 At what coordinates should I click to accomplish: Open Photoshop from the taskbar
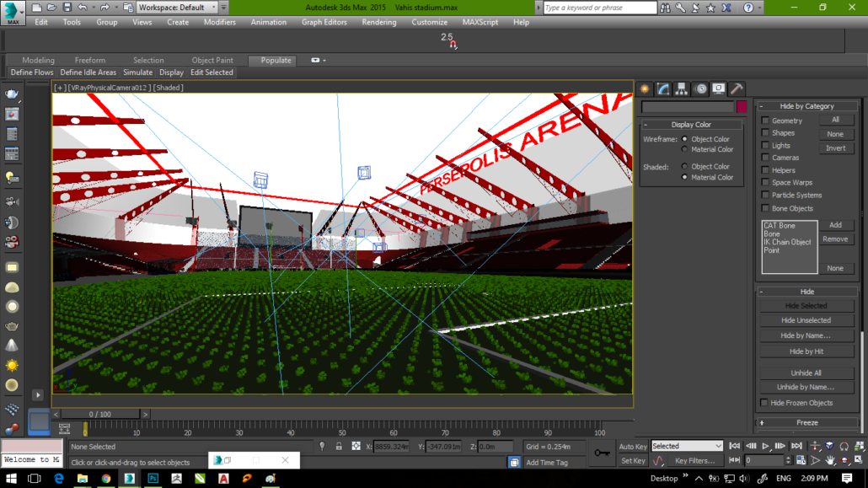pos(153,478)
